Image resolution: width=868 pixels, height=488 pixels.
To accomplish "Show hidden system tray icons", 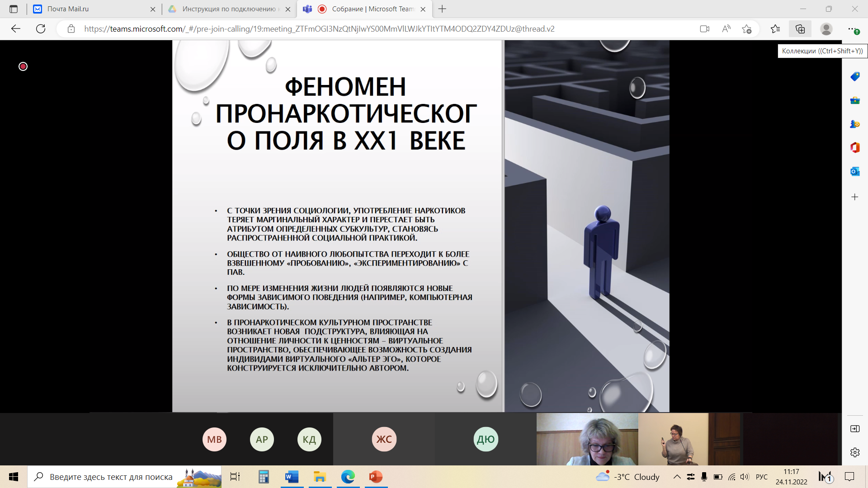I will pyautogui.click(x=677, y=477).
